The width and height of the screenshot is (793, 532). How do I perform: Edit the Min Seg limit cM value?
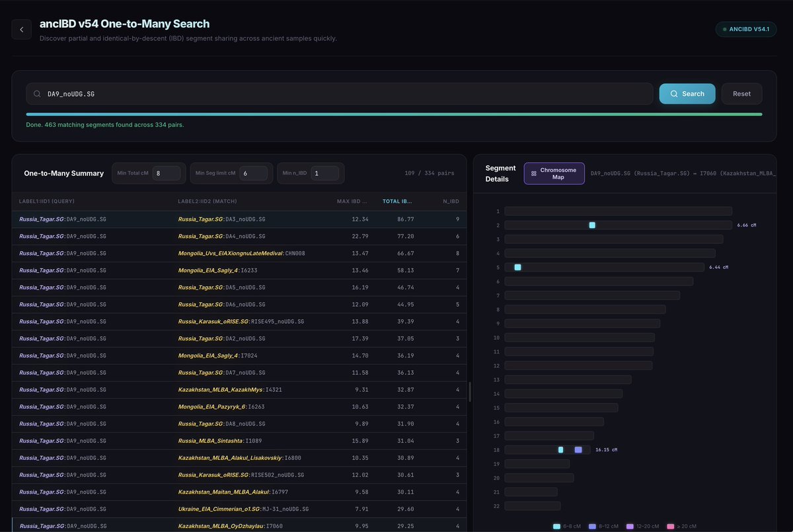pyautogui.click(x=253, y=173)
